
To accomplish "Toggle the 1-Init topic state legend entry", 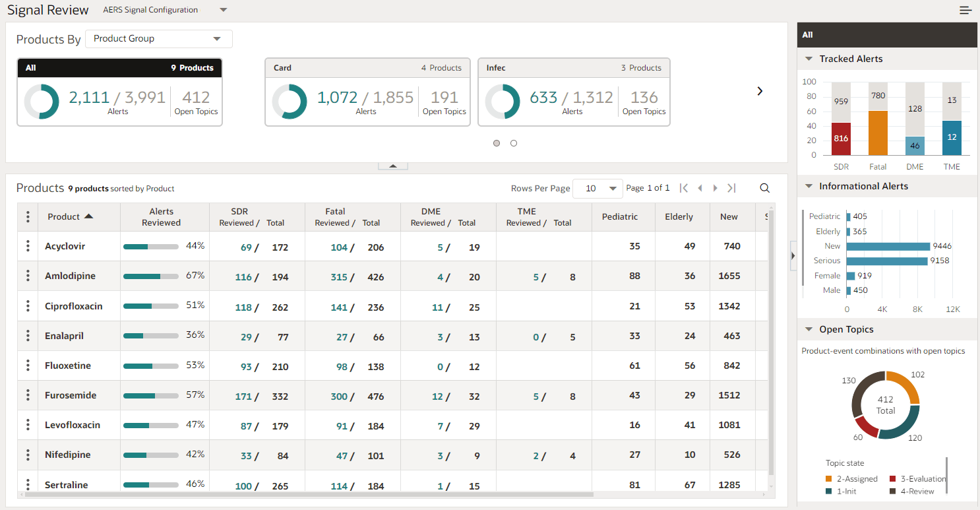I will coord(846,491).
